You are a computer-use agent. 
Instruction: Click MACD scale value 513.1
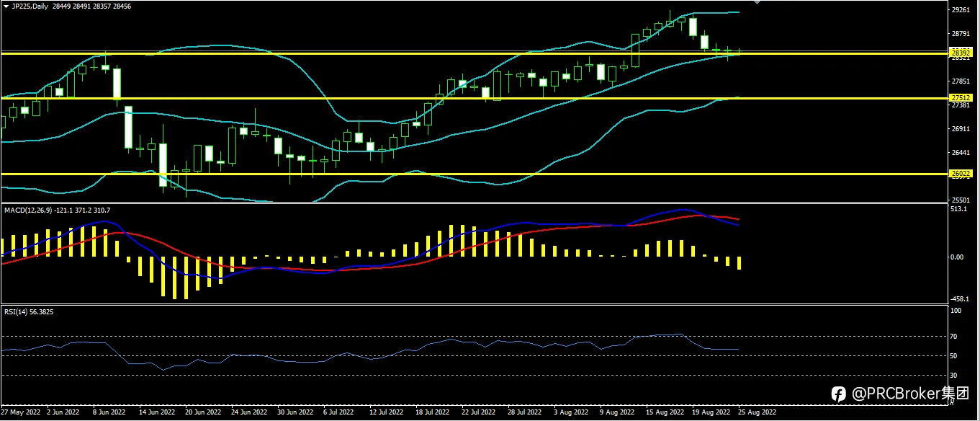click(958, 209)
